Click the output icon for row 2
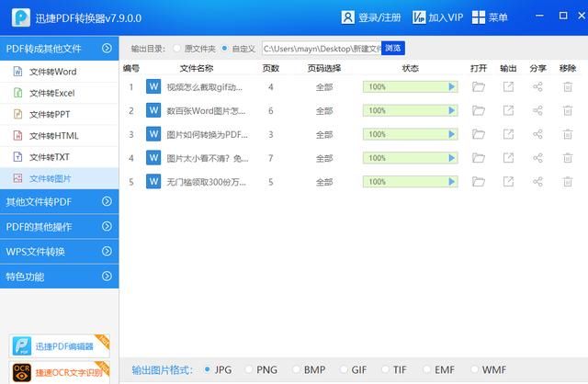Image resolution: width=588 pixels, height=384 pixels. [508, 110]
